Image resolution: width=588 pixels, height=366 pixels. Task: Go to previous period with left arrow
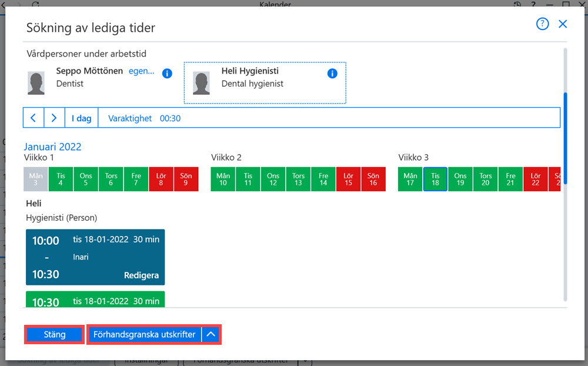tap(34, 118)
